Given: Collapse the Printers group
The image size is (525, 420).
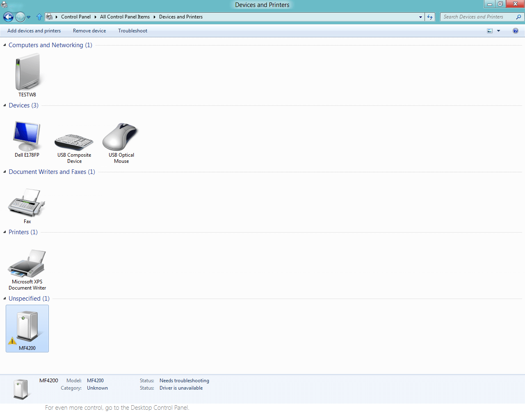Looking at the screenshot, I should coord(5,232).
